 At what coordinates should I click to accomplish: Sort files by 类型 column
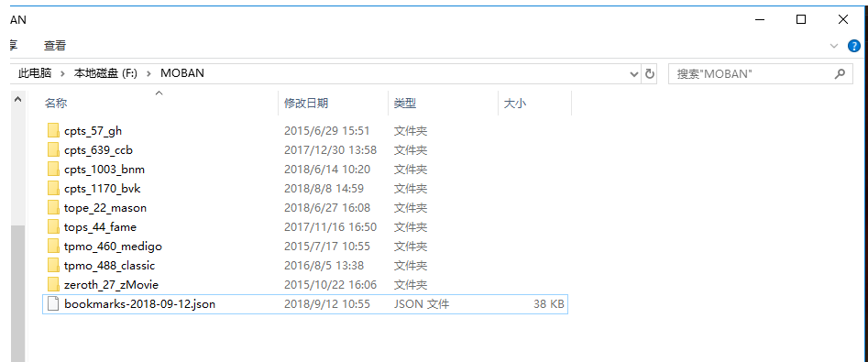404,103
